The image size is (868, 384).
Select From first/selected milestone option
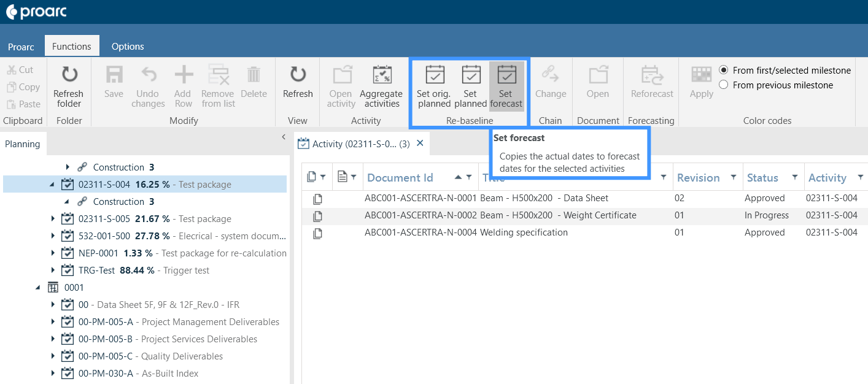tap(723, 70)
